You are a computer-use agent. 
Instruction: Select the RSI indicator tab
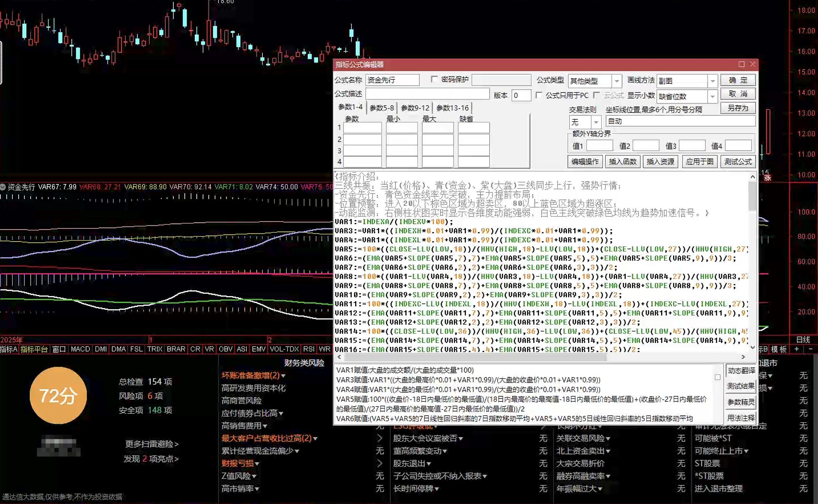(x=309, y=349)
